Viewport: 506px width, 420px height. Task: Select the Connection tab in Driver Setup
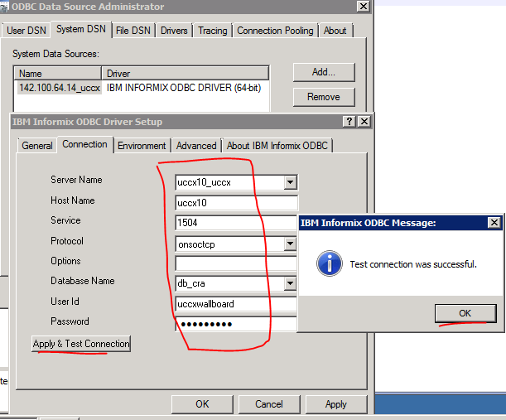pyautogui.click(x=84, y=144)
